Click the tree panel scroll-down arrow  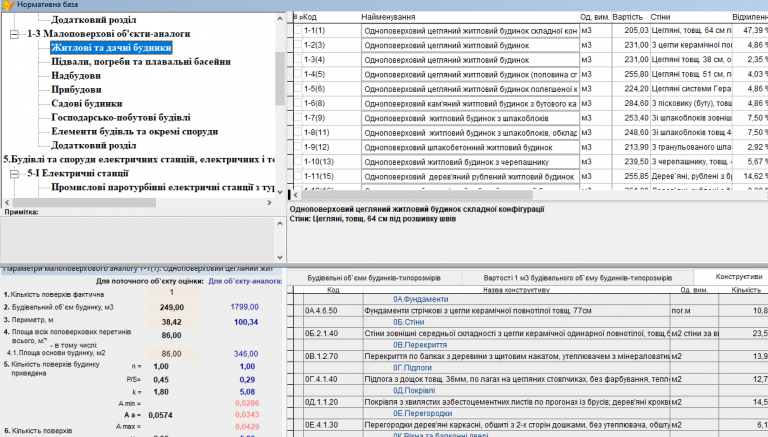click(x=280, y=192)
